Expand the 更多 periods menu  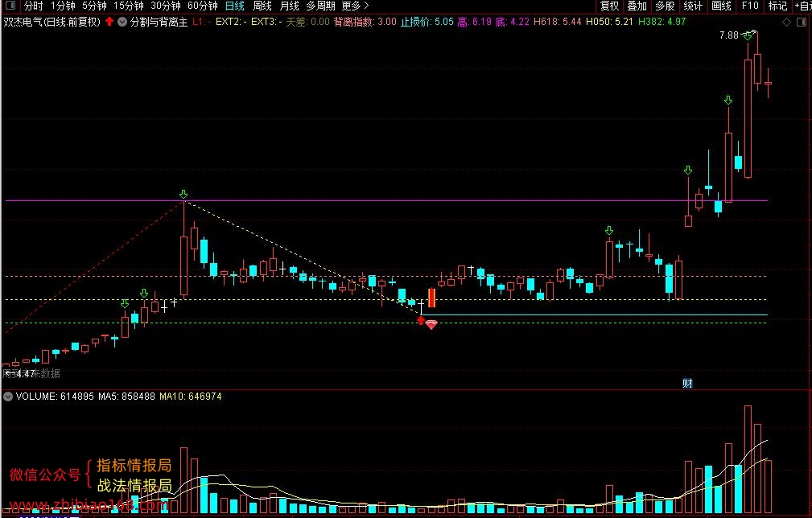coord(355,6)
